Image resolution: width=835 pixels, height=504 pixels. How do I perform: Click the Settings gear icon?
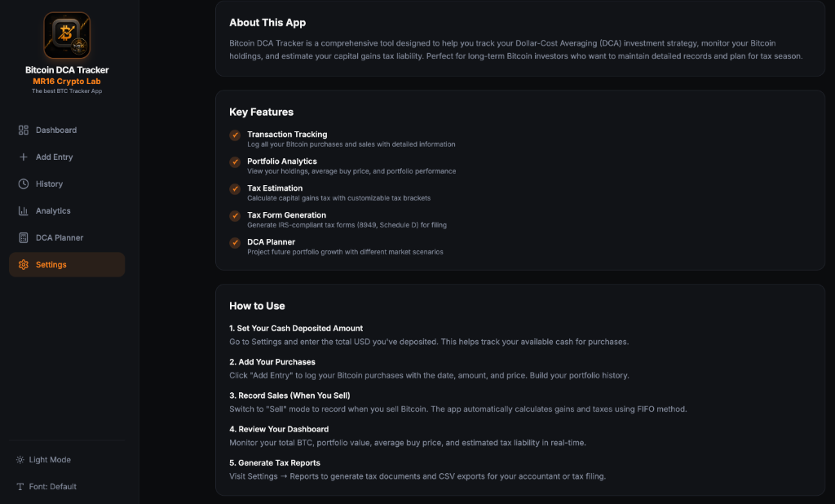[x=24, y=265]
